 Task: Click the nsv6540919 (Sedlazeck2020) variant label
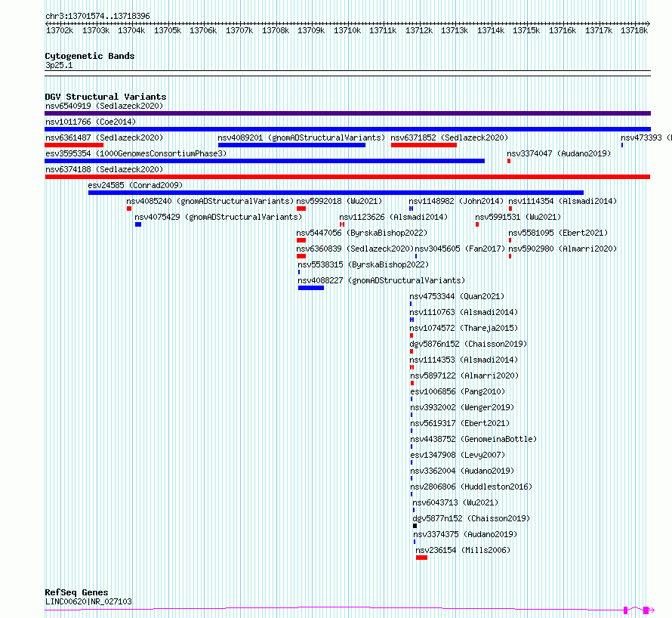pos(104,106)
